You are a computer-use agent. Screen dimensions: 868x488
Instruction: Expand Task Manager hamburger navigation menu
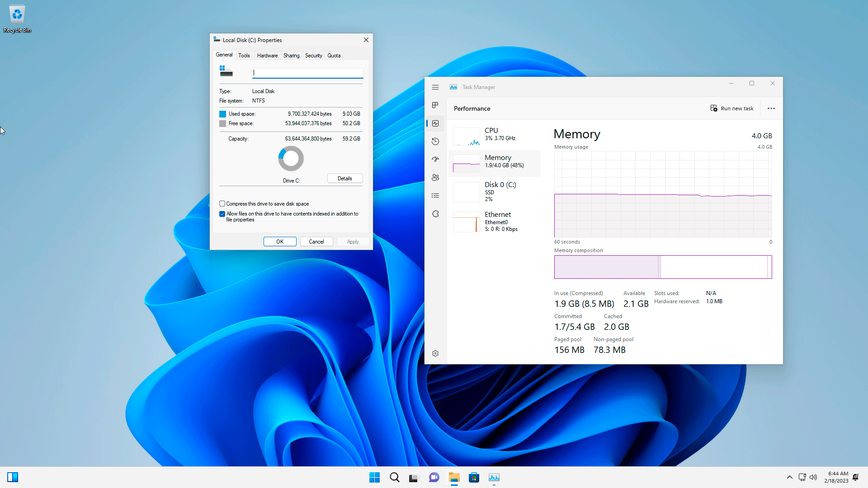(x=435, y=87)
